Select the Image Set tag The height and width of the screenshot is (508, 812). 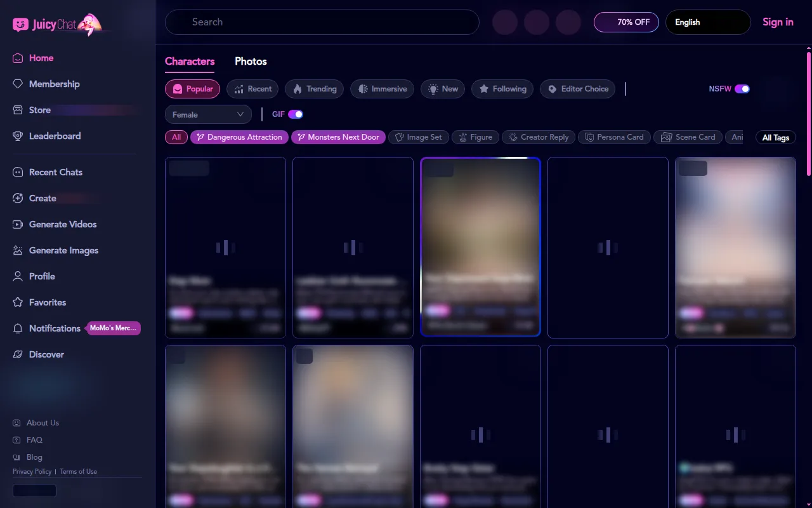pyautogui.click(x=419, y=137)
